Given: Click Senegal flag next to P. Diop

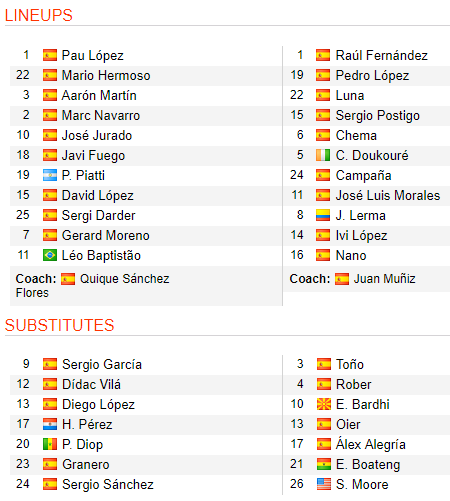Looking at the screenshot, I should [50, 444].
